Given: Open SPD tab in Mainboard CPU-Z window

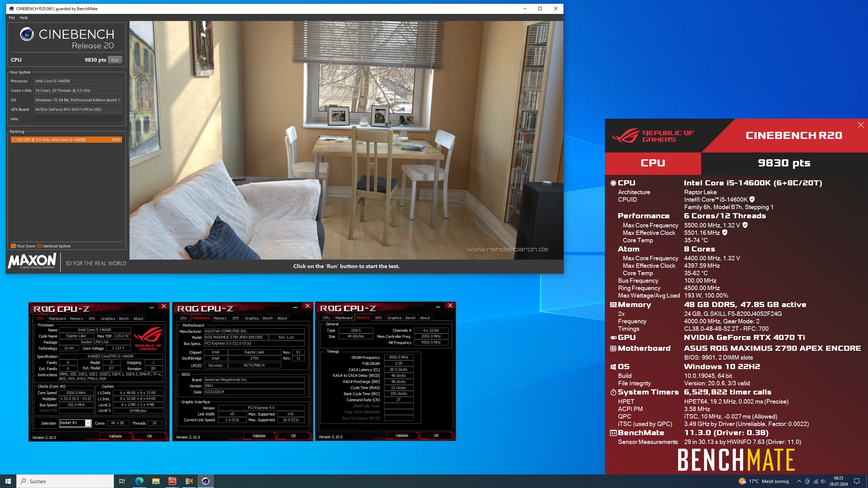Looking at the screenshot, I should (235, 318).
